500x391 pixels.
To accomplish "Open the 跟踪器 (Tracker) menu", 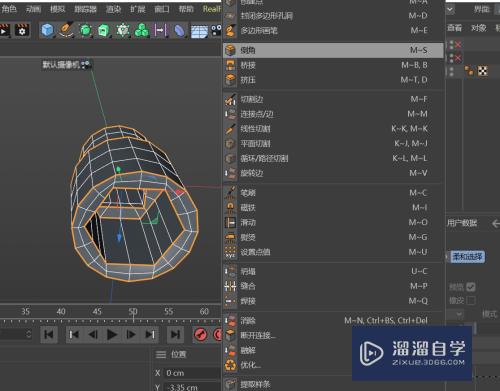I will (x=85, y=9).
